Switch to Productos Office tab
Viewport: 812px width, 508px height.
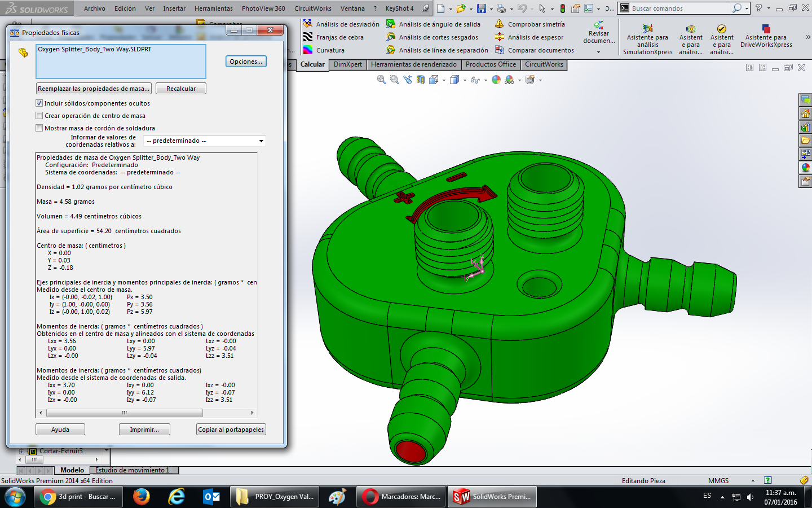pos(491,64)
